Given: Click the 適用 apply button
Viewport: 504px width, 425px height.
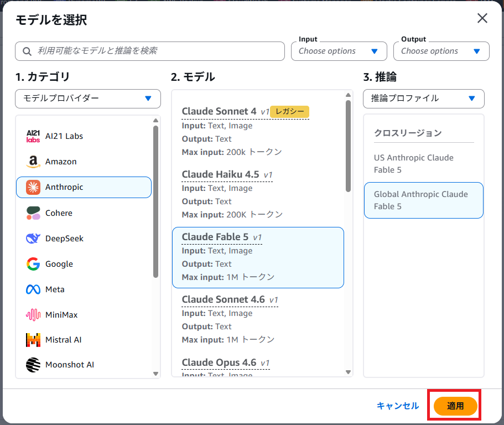Looking at the screenshot, I should tap(455, 406).
